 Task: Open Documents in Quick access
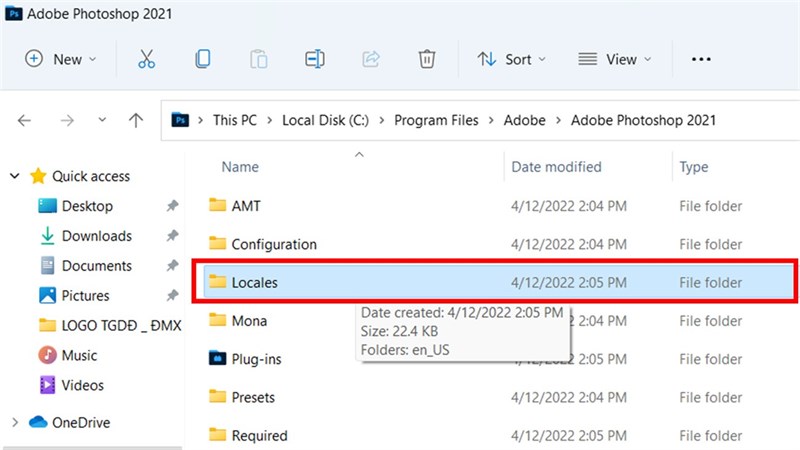tap(96, 266)
